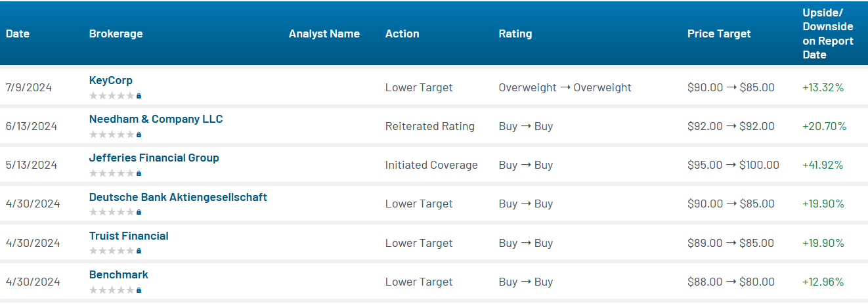Click the Rating column header
This screenshot has width=868, height=304.
click(515, 33)
